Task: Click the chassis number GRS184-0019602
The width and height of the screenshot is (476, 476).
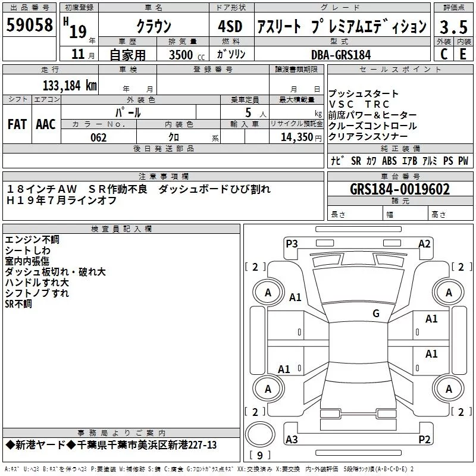Action: click(x=400, y=189)
